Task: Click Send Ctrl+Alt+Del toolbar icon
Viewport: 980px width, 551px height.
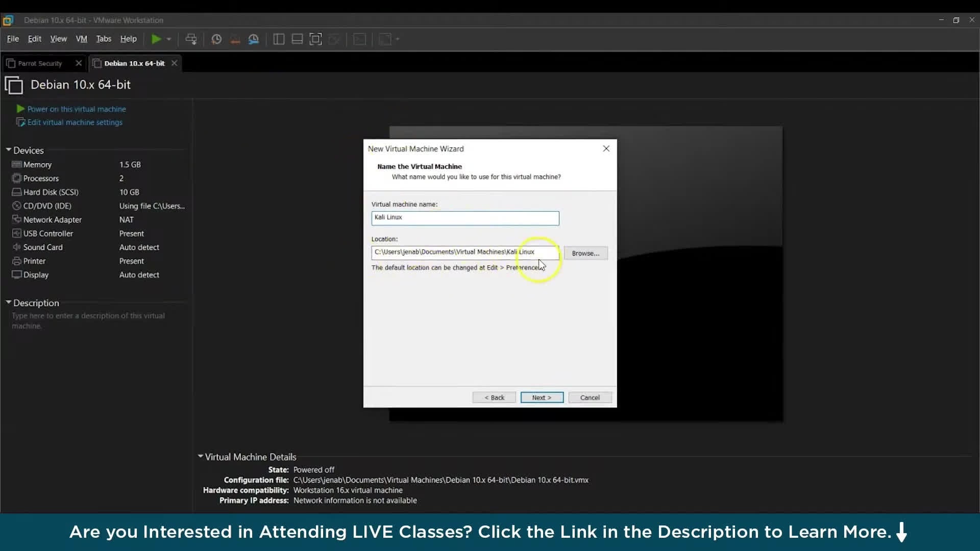Action: click(191, 39)
